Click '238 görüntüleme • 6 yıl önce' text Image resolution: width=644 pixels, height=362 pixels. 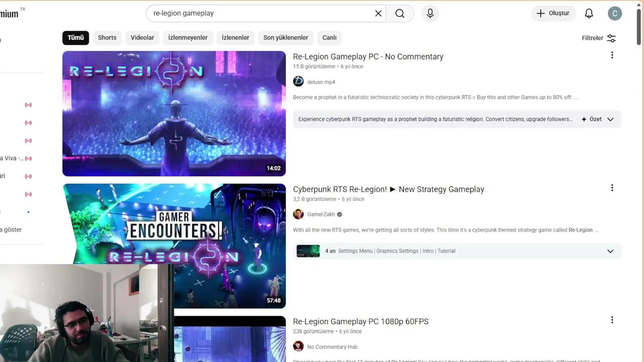click(x=327, y=331)
